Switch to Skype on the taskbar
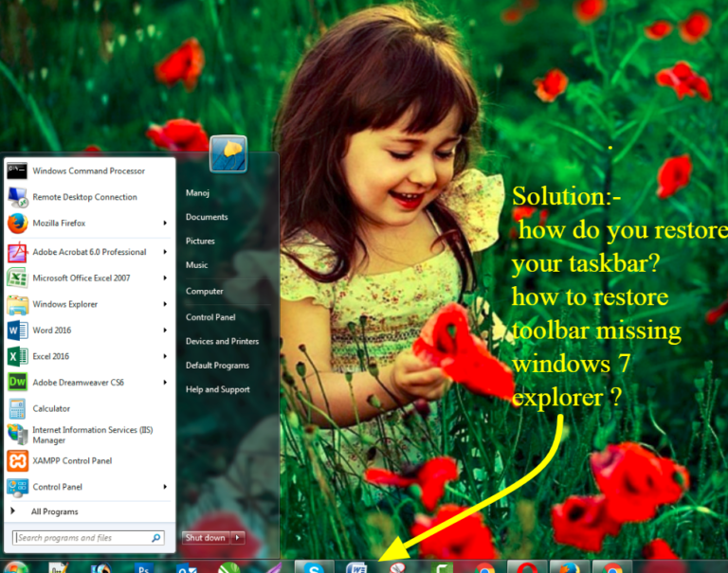Screen dimensions: 728x573 tap(314, 567)
